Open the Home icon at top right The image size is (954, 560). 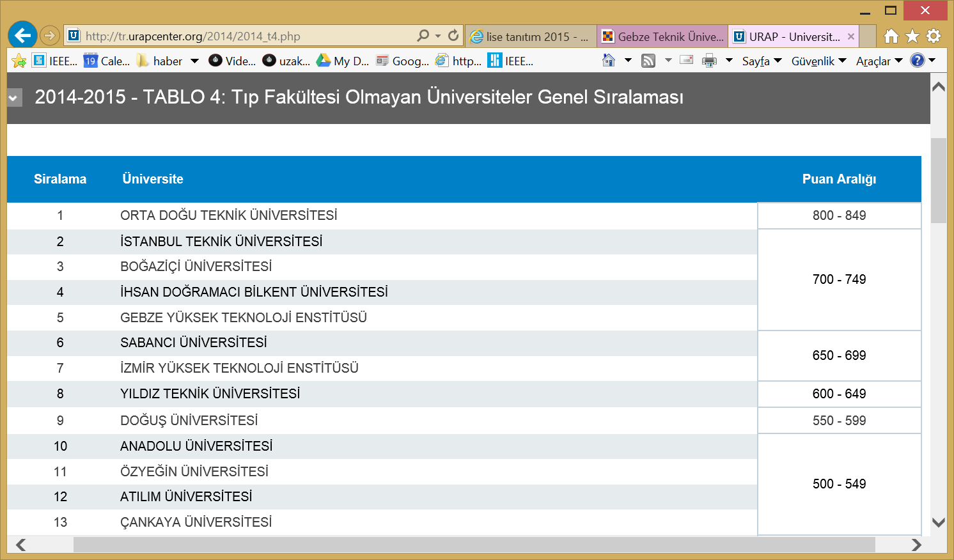891,36
